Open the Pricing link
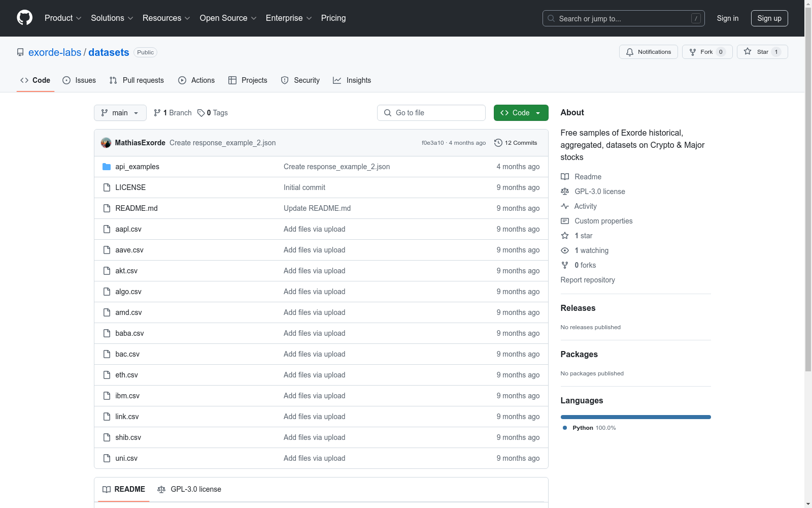 [333, 18]
